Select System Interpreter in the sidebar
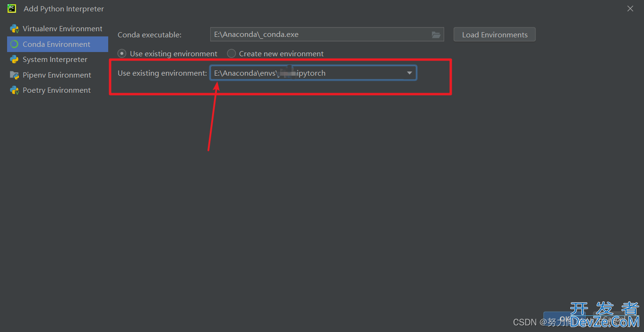 [x=58, y=60]
